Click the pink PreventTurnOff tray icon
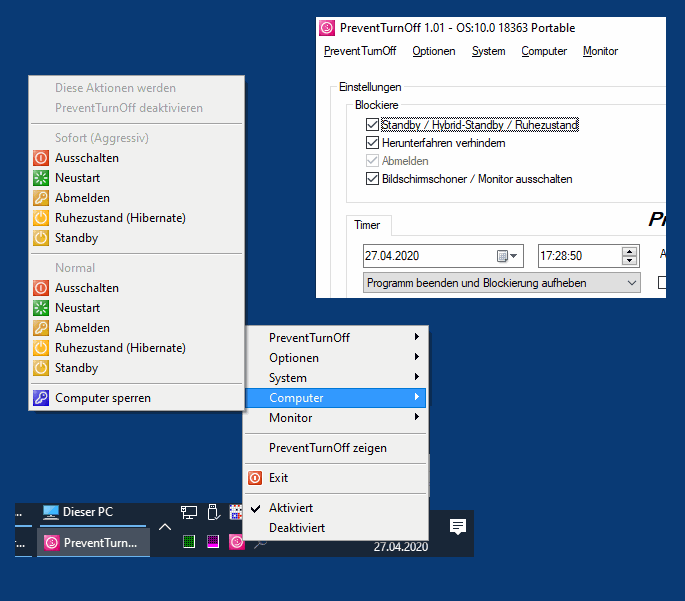685x601 pixels. [236, 542]
